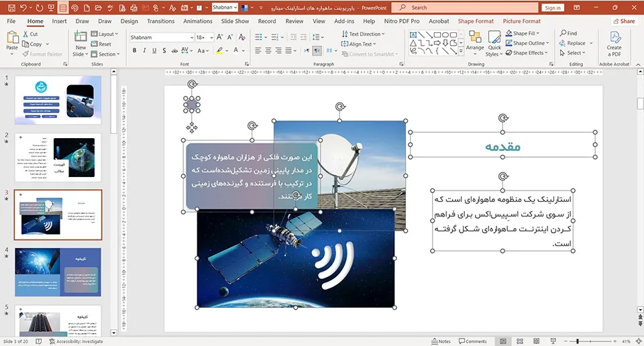Expand the Layout dropdown
The image size is (644, 346).
click(x=105, y=34)
